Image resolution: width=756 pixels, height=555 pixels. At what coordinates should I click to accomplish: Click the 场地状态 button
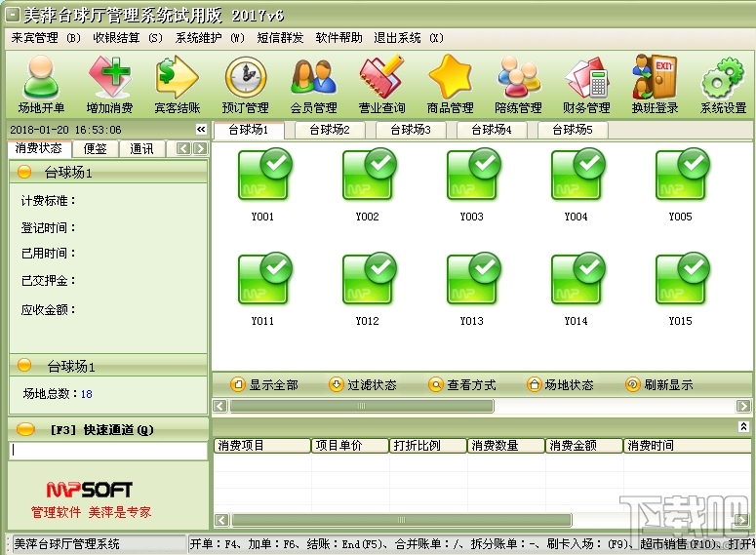(560, 384)
